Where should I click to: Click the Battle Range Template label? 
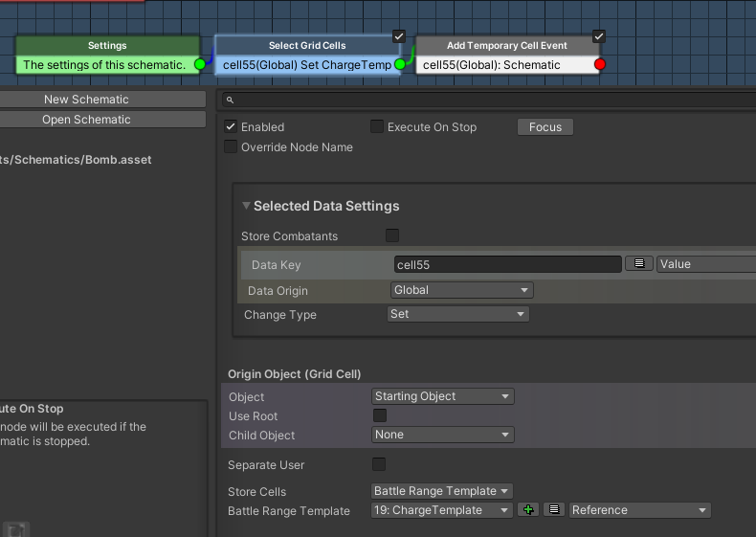point(289,511)
